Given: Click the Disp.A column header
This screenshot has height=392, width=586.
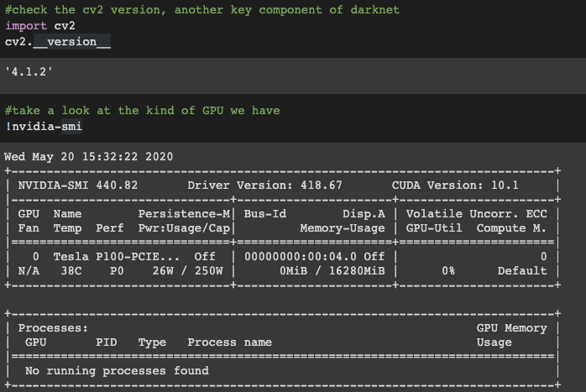Looking at the screenshot, I should (364, 214).
